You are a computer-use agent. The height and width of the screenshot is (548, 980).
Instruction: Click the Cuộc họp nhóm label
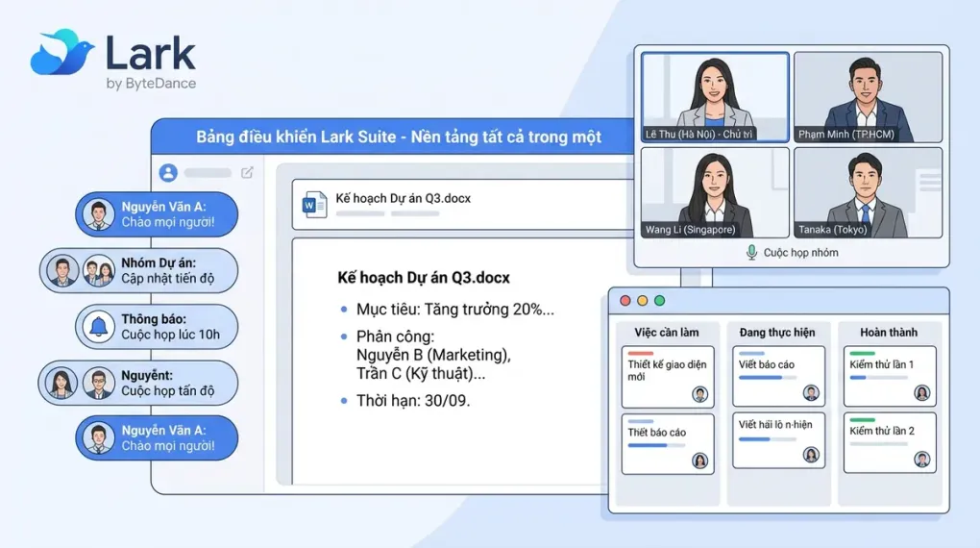(800, 253)
